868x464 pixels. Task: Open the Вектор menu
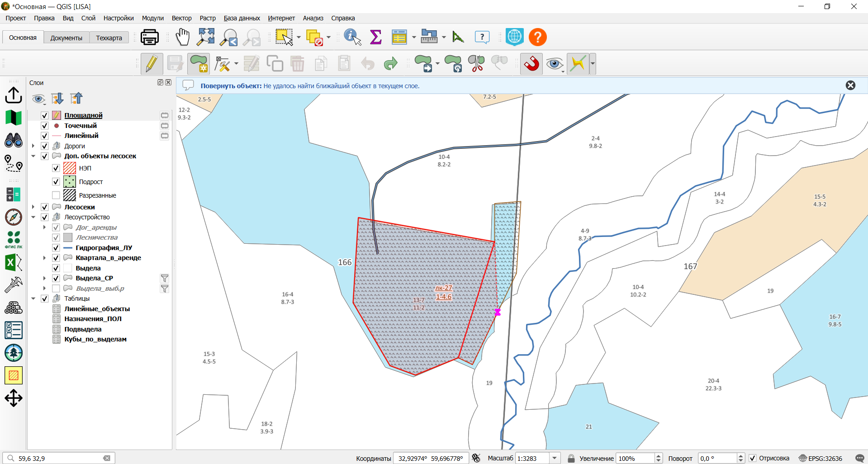click(x=181, y=18)
